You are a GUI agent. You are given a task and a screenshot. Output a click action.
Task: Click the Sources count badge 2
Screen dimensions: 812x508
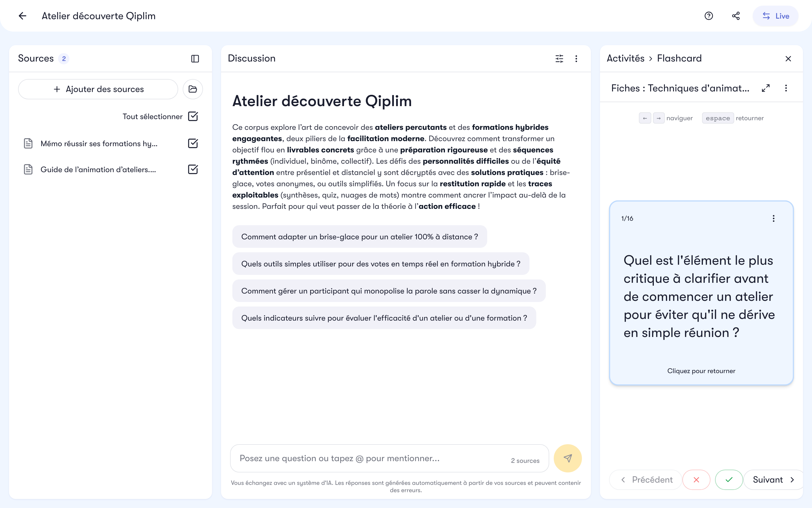coord(64,59)
